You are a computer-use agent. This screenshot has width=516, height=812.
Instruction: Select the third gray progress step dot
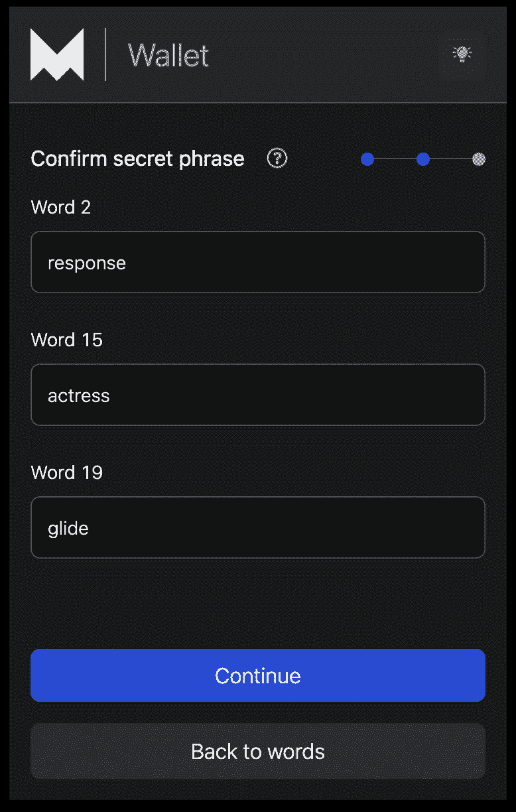coord(478,159)
